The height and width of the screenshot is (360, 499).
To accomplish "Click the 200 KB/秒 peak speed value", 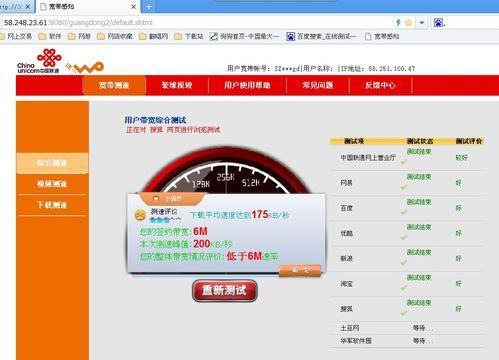I will coord(213,244).
